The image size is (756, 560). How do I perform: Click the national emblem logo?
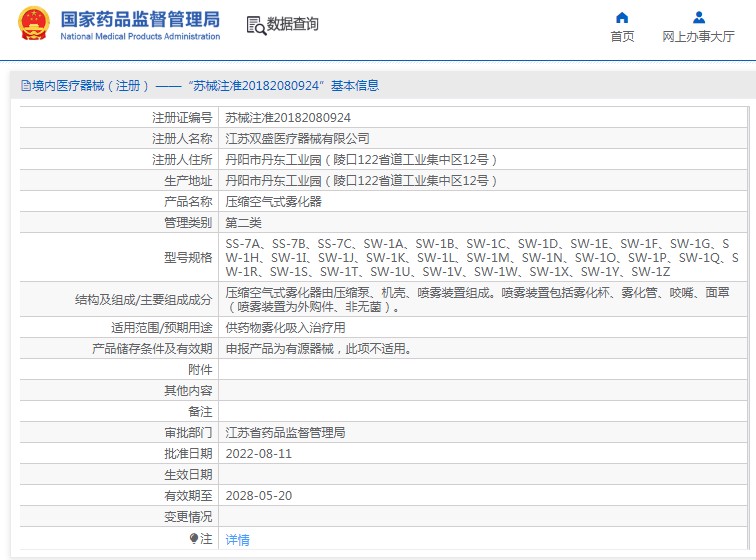(x=34, y=23)
